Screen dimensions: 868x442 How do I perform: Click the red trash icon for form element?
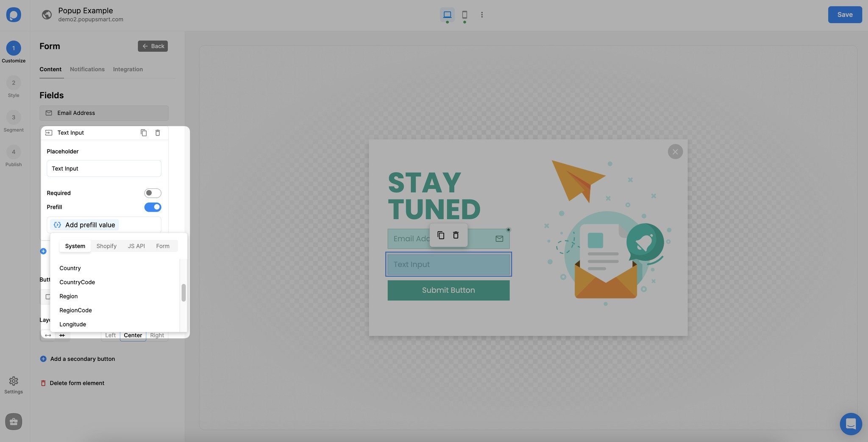(43, 383)
